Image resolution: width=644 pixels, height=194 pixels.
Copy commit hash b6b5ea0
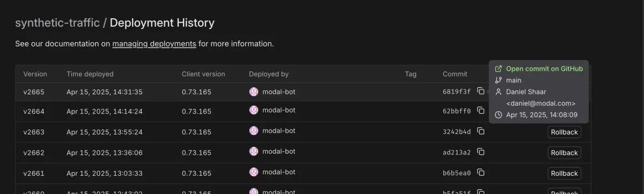coord(481,173)
